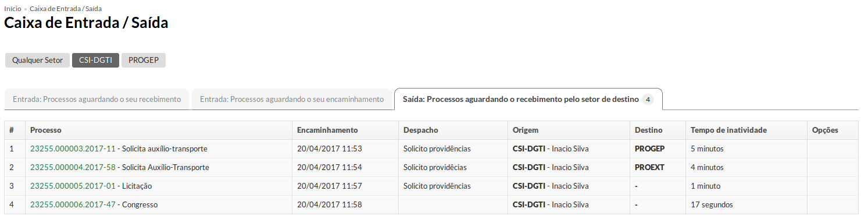This screenshot has height=219, width=868.
Task: Select the PROGEP sector button
Action: [x=144, y=60]
